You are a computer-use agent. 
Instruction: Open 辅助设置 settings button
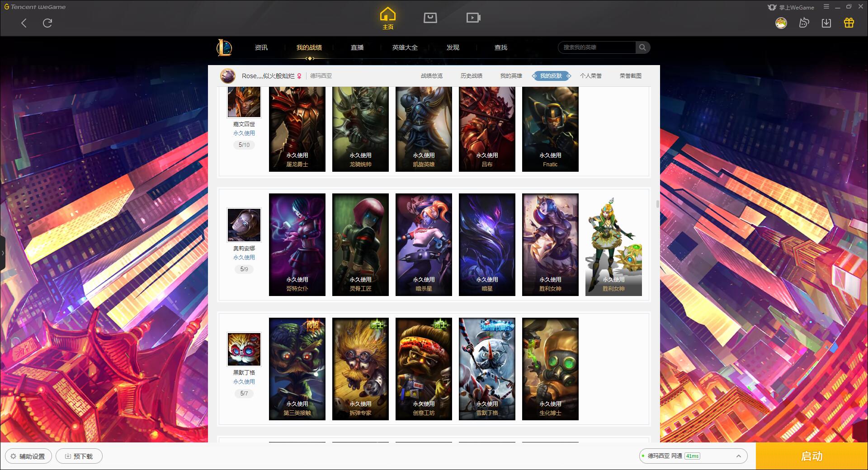pos(28,456)
